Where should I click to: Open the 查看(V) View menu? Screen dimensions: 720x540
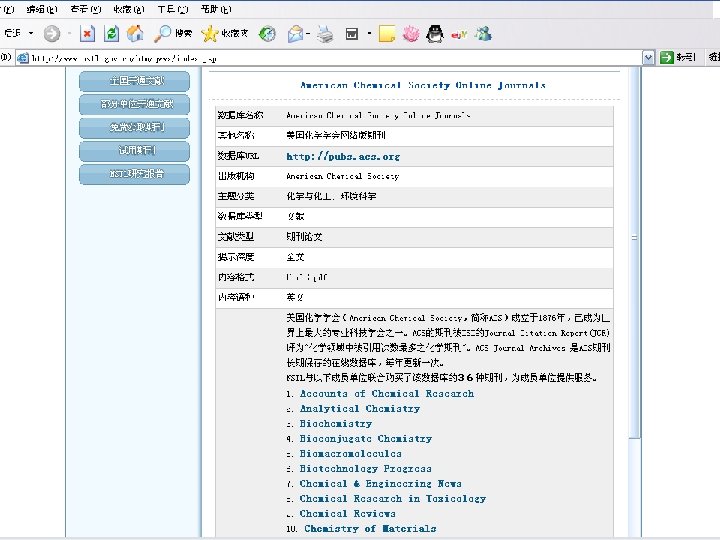tap(86, 9)
